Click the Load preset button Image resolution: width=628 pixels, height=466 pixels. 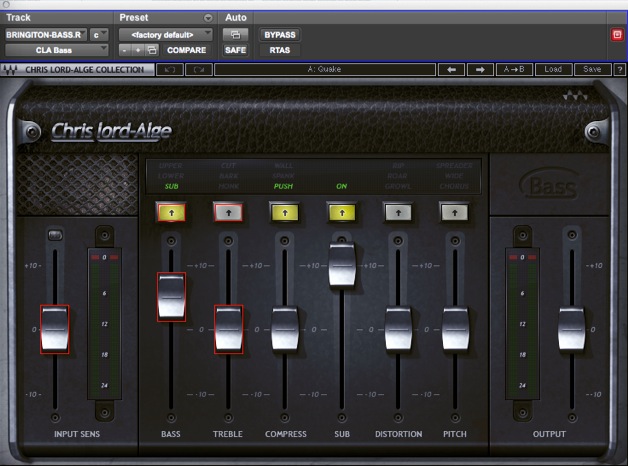[553, 69]
